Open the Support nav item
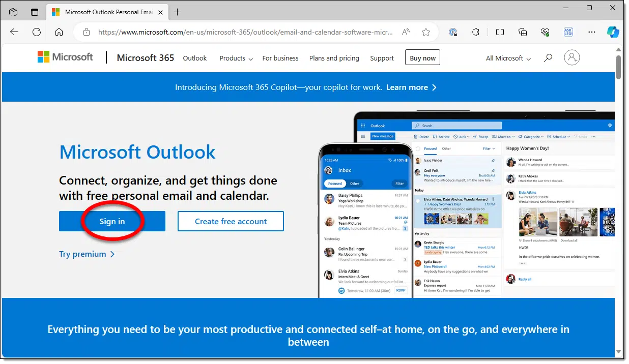The width and height of the screenshot is (629, 364). pos(382,58)
